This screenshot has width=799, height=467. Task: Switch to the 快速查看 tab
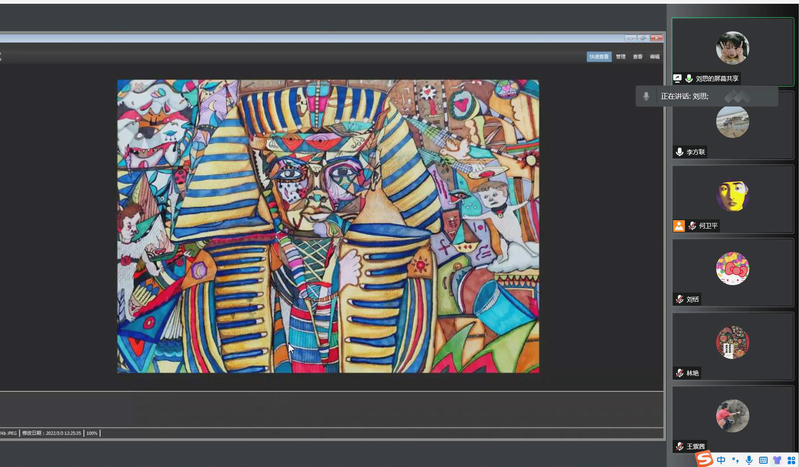[x=599, y=57]
